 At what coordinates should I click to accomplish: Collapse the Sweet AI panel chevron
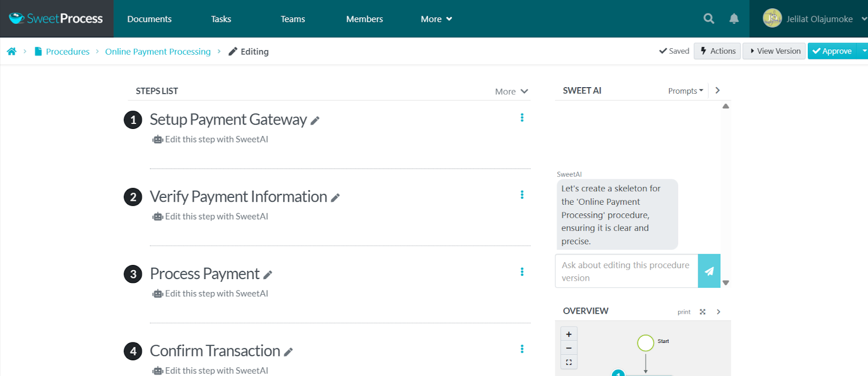(718, 90)
